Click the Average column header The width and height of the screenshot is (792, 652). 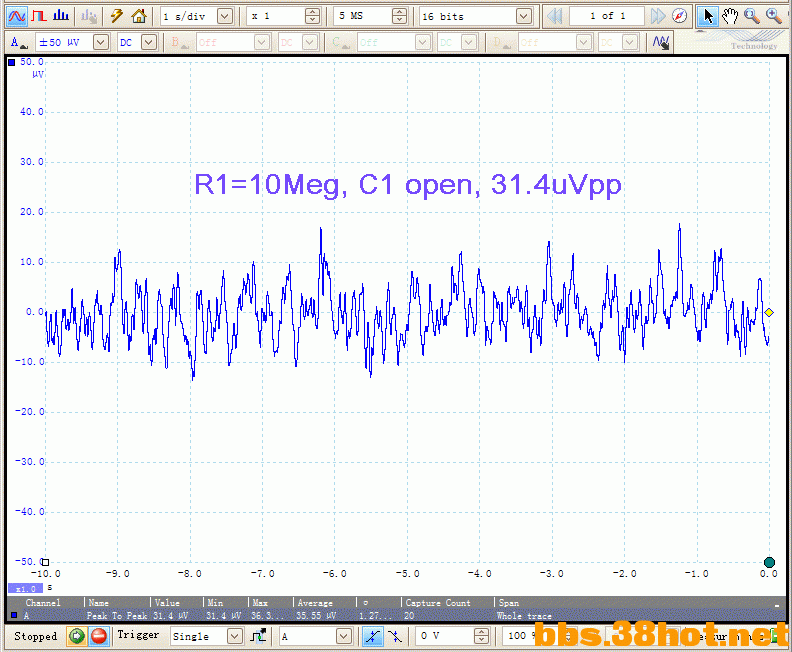point(315,603)
